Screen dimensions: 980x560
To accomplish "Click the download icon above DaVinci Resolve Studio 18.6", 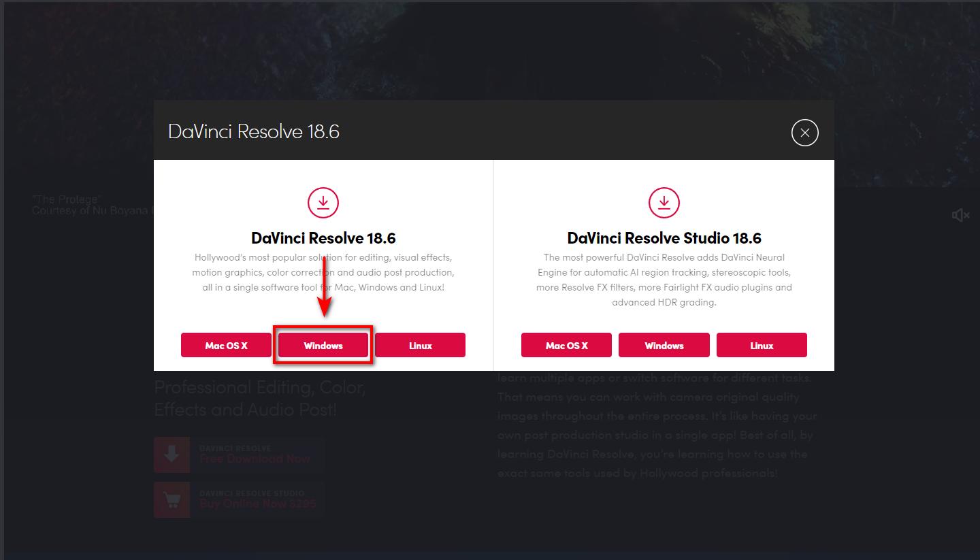I will tap(664, 203).
